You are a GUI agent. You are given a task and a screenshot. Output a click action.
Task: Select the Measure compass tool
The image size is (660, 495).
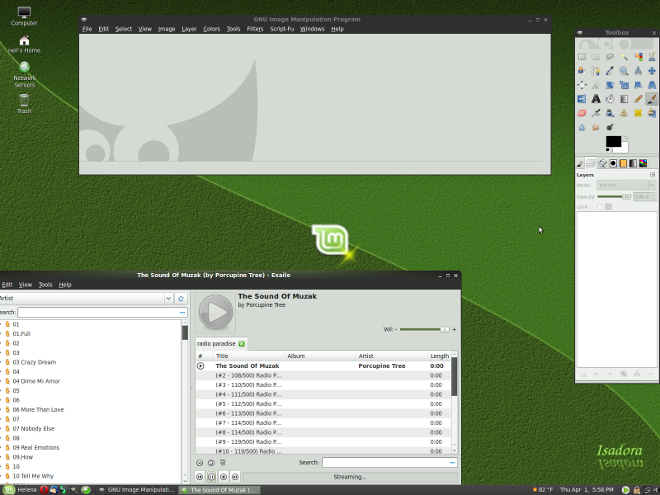pos(638,71)
